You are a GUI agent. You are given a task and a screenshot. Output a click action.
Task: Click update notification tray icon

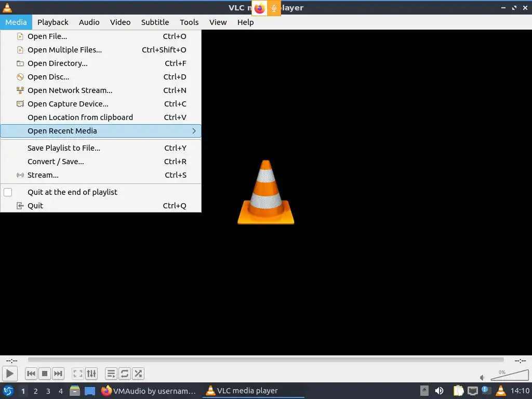coord(486,390)
